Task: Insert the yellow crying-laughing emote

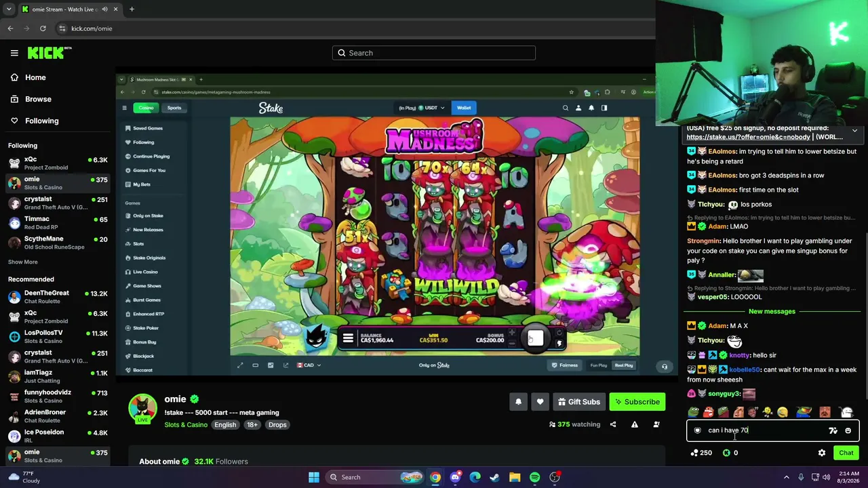Action: pos(783,412)
